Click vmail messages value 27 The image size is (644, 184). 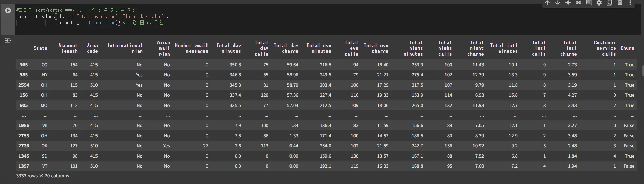[x=205, y=146]
